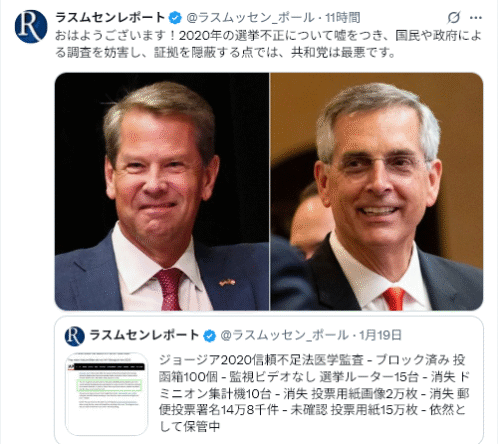Visit the @ラスムッセン_ポール handle in quoted post
The height and width of the screenshot is (444, 500).
point(284,335)
